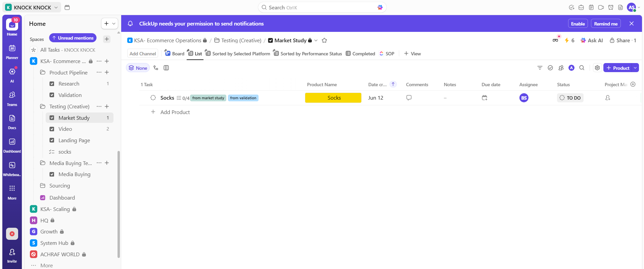644x269 pixels.
Task: Expand the Product button dropdown arrow
Action: 635,68
